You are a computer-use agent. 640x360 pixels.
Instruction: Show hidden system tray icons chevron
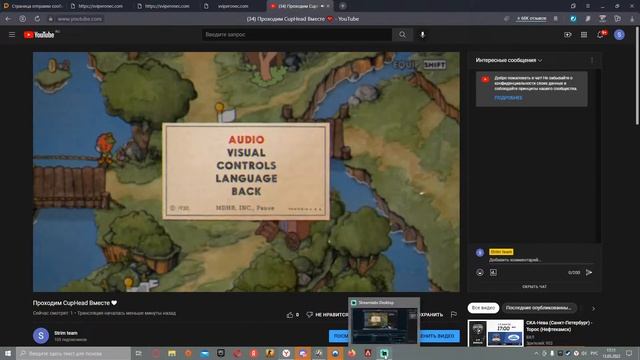pos(536,353)
